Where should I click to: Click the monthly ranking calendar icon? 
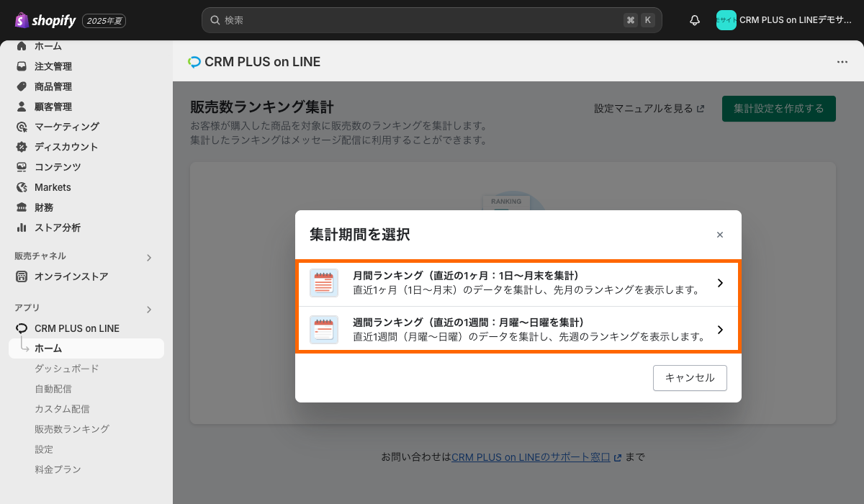(324, 283)
